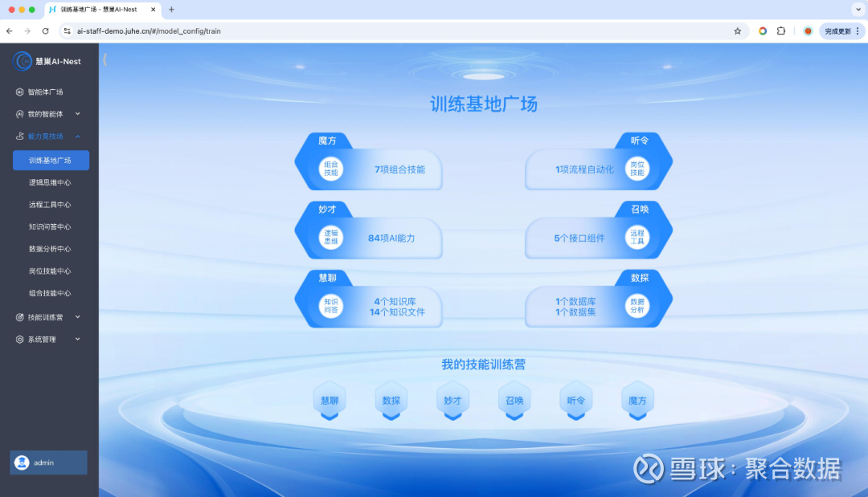Select the 魔方 hexagon in 我的技能训练营

(x=637, y=401)
